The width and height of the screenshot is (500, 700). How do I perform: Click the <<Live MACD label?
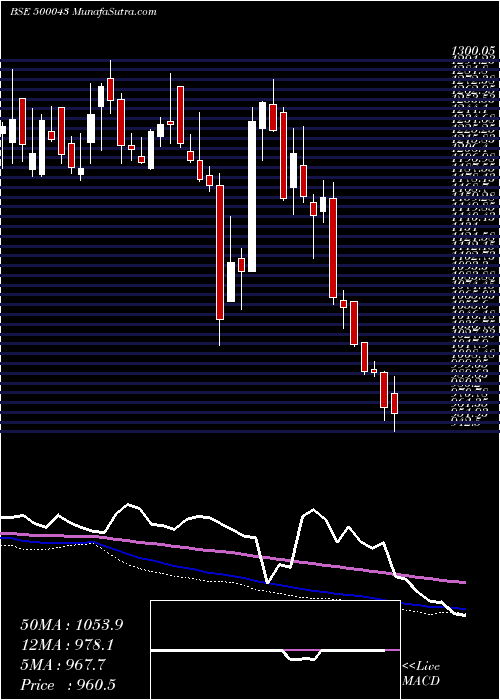(421, 673)
